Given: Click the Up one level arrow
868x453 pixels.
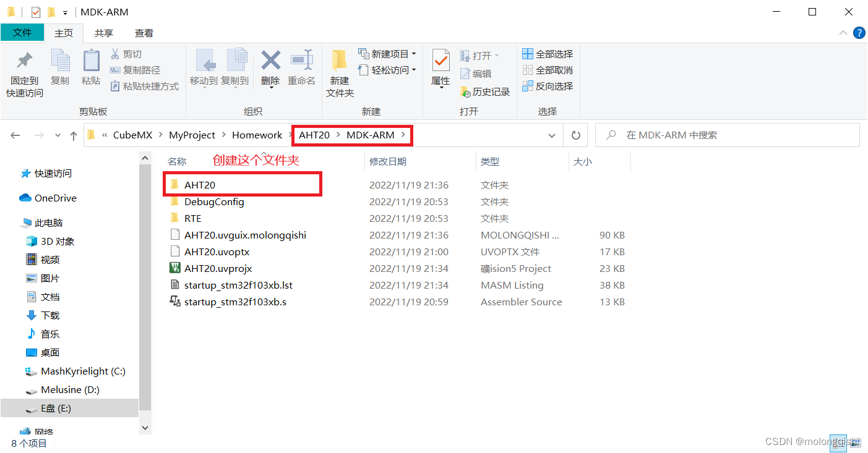Looking at the screenshot, I should point(74,135).
